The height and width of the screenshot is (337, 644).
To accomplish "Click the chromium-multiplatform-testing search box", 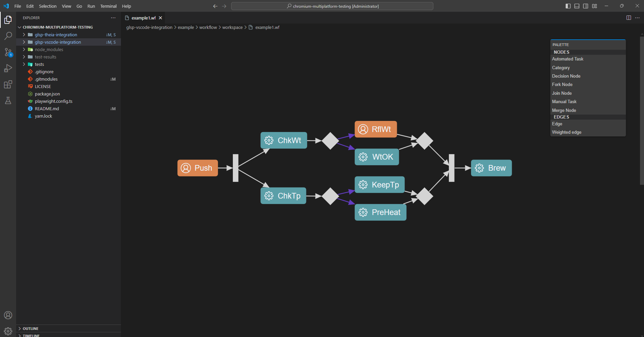I will click(x=332, y=6).
